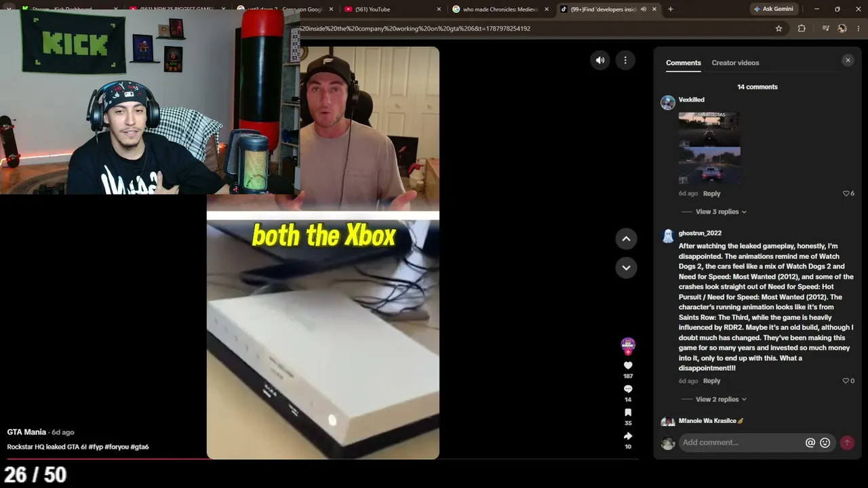Save the video with the bookmark icon

pyautogui.click(x=628, y=413)
